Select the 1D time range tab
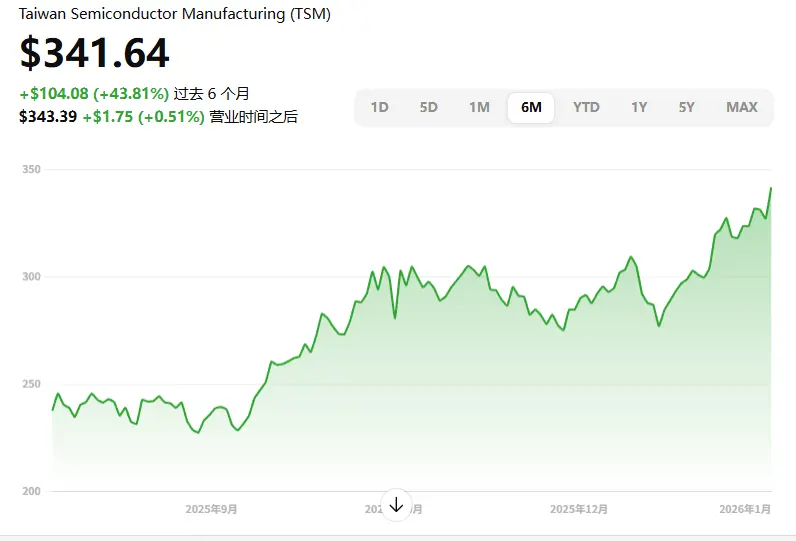This screenshot has width=796, height=541. pyautogui.click(x=379, y=107)
